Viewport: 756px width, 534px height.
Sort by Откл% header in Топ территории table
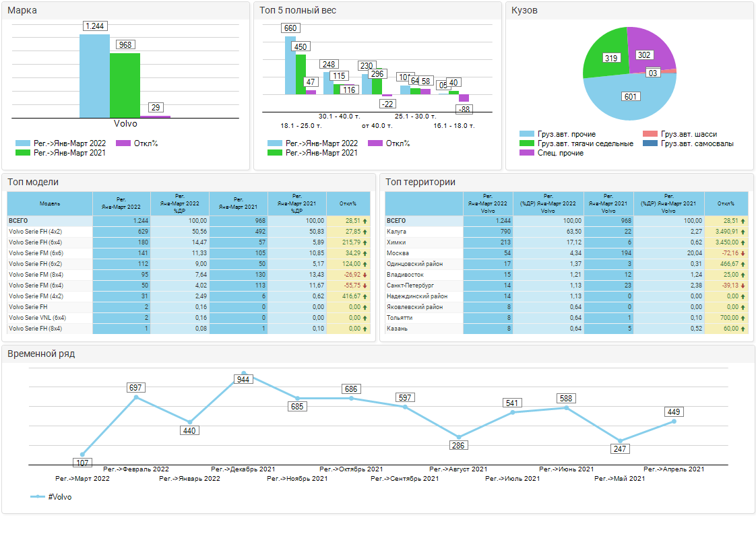click(x=726, y=203)
